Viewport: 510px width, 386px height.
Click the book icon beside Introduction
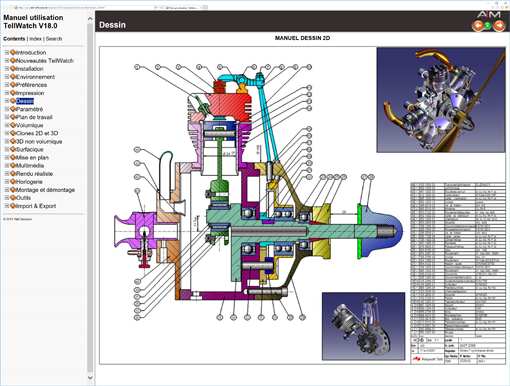(x=13, y=52)
